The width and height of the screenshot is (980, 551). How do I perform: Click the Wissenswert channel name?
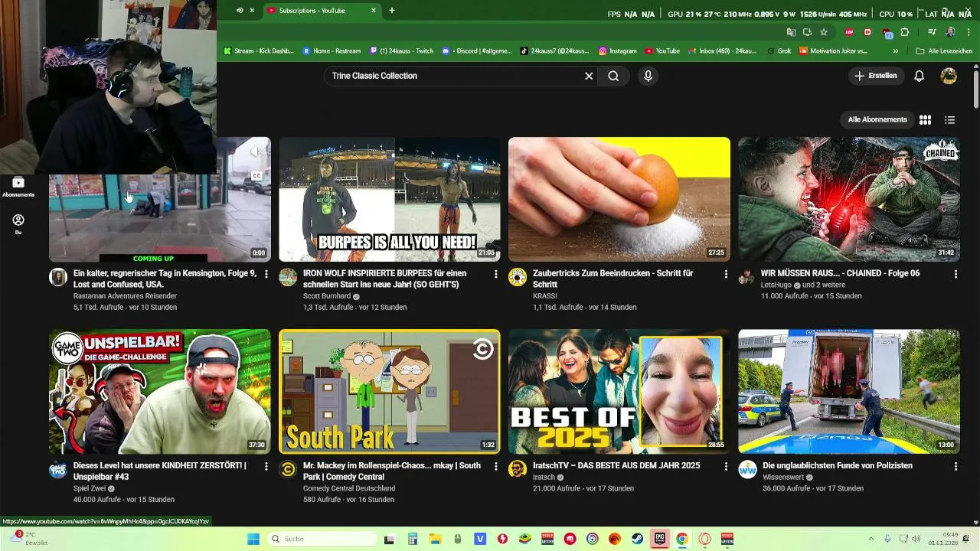(x=784, y=477)
